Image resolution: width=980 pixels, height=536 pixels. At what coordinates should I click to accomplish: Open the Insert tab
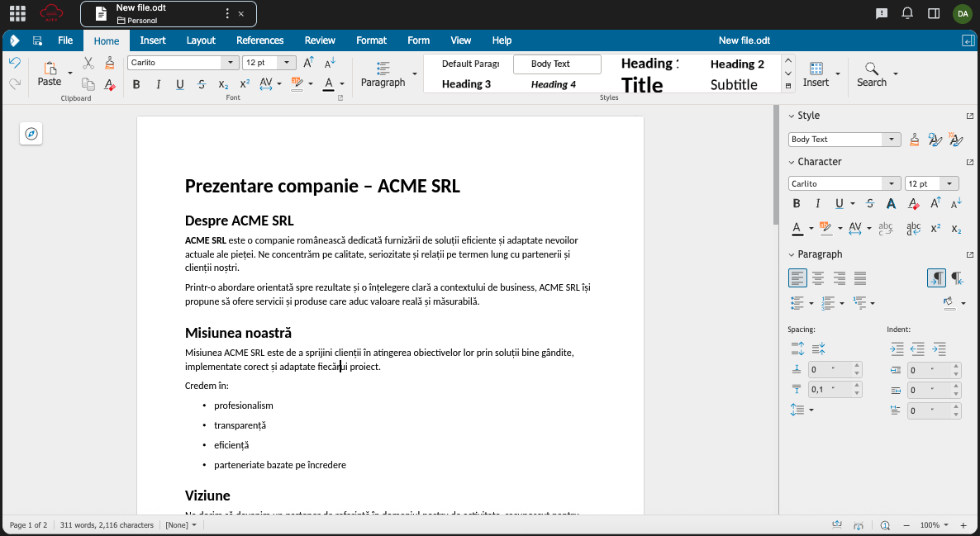(x=153, y=40)
